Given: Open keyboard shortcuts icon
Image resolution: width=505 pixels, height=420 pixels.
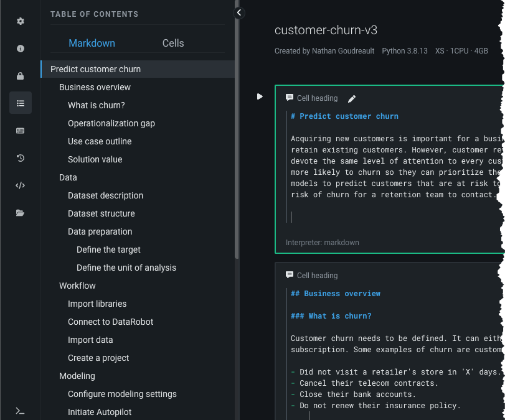Looking at the screenshot, I should coord(21,131).
